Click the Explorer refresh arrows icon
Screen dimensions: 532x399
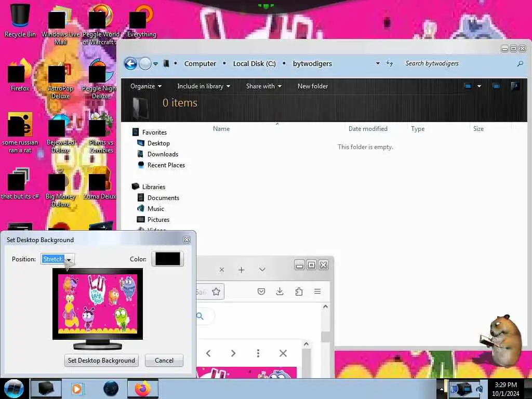click(x=390, y=63)
